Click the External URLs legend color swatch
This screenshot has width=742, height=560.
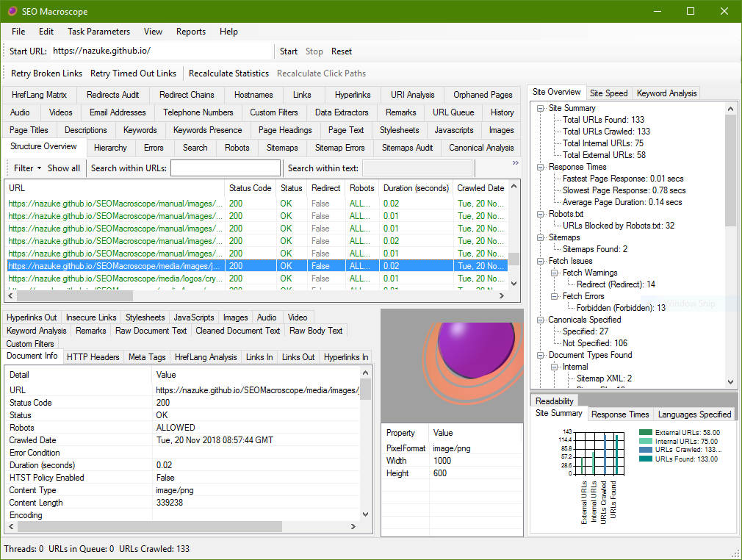coord(646,432)
